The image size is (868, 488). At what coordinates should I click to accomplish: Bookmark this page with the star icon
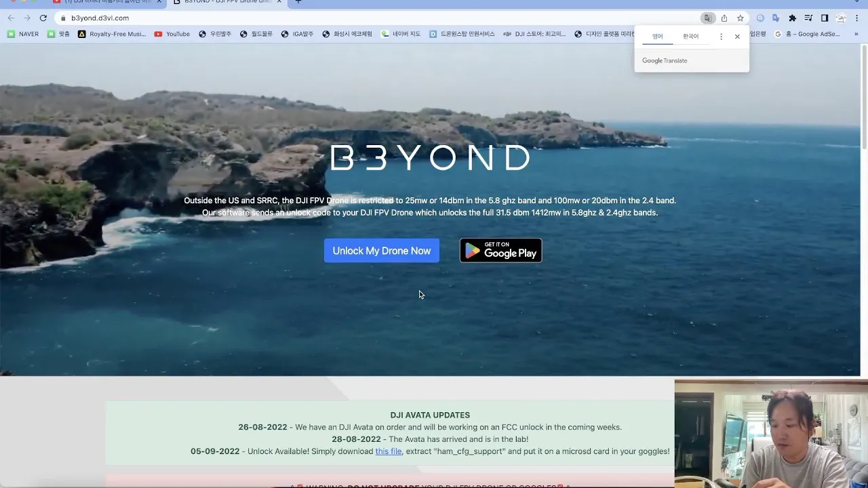741,18
